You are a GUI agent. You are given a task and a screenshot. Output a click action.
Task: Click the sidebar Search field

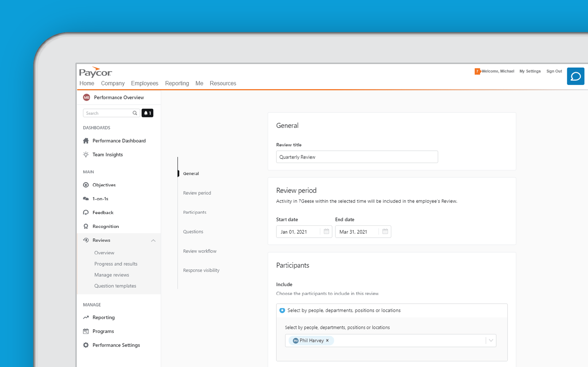pyautogui.click(x=111, y=113)
